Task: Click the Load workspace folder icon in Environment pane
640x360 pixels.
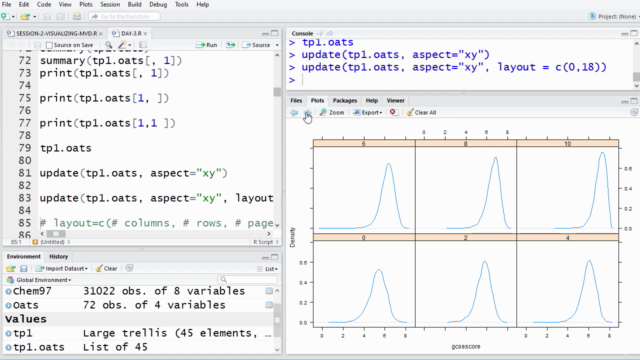Action: point(11,269)
